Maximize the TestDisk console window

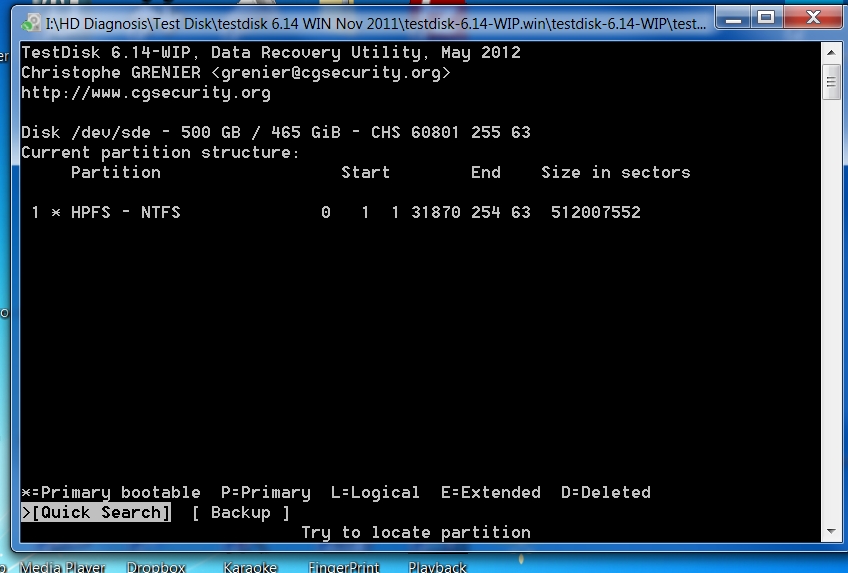[x=766, y=19]
